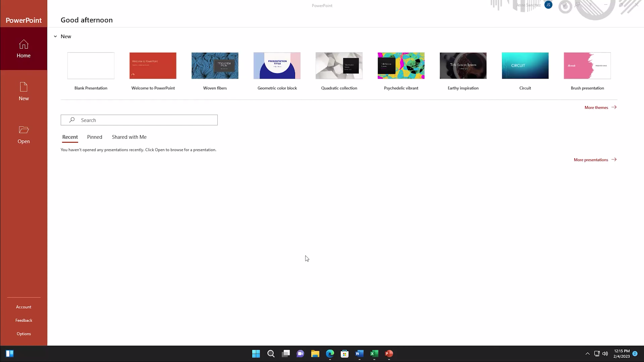
Task: Open Word from the taskbar
Action: (x=359, y=353)
